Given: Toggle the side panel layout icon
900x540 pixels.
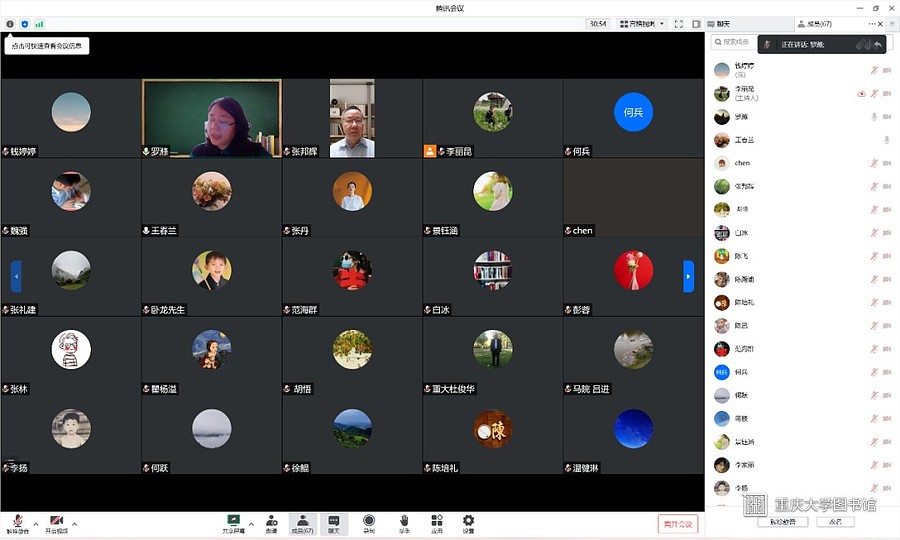Looking at the screenshot, I should pos(696,24).
